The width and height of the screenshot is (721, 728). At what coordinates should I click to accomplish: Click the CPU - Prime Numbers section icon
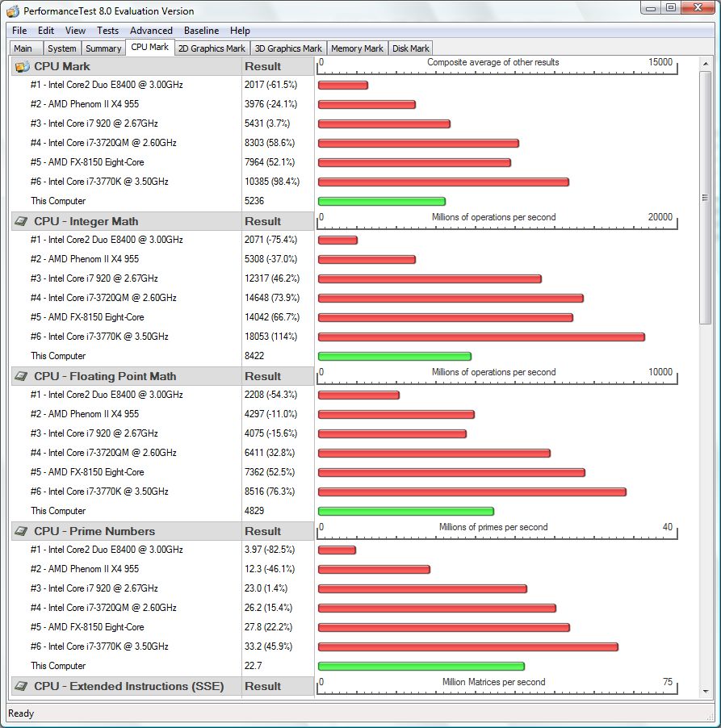21,531
